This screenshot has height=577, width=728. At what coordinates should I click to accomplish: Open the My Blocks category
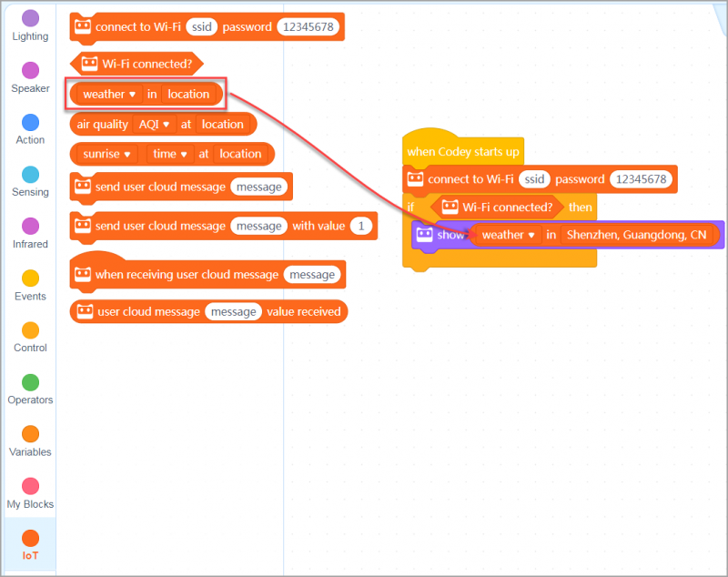[30, 494]
